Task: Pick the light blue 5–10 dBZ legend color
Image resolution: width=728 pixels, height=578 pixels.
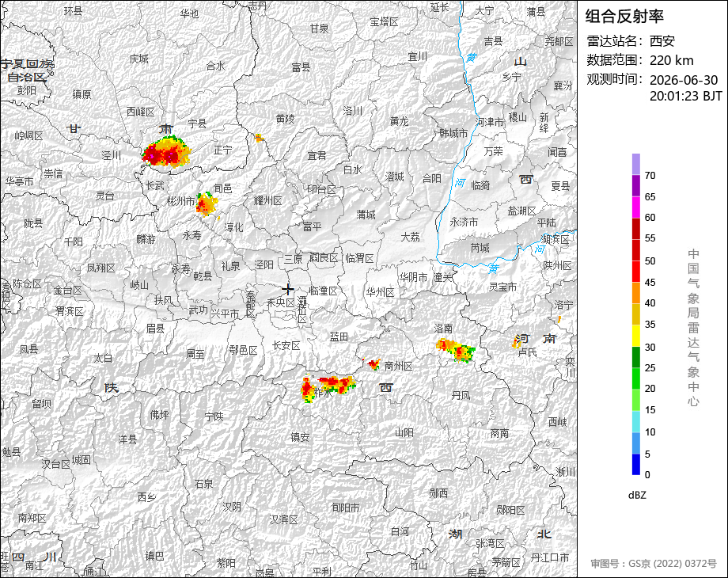Action: click(x=636, y=443)
